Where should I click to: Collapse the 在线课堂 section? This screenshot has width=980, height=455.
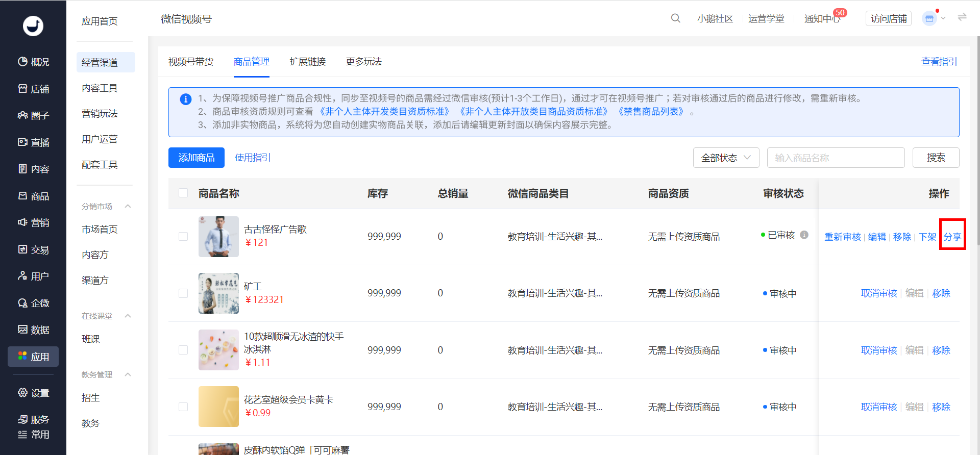128,316
